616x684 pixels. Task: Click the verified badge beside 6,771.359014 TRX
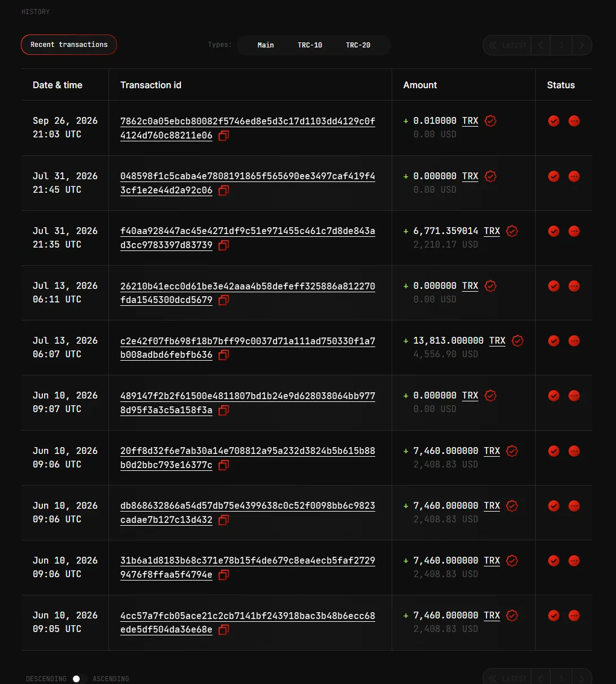point(512,231)
